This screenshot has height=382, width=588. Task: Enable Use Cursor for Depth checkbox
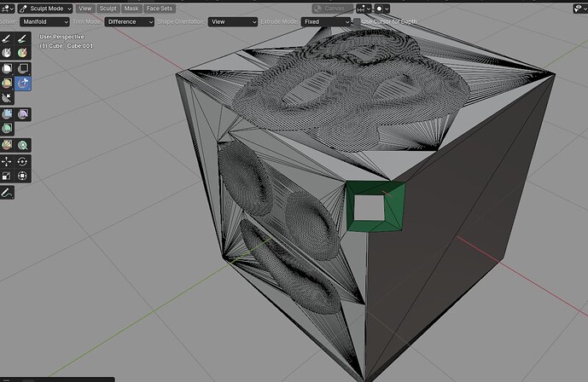click(357, 21)
